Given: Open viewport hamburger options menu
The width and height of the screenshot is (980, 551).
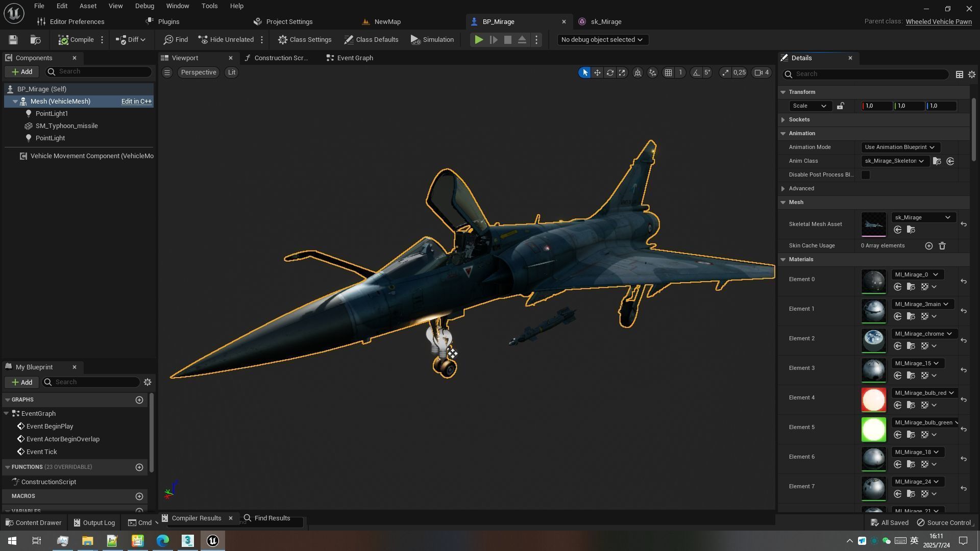Looking at the screenshot, I should click(167, 72).
